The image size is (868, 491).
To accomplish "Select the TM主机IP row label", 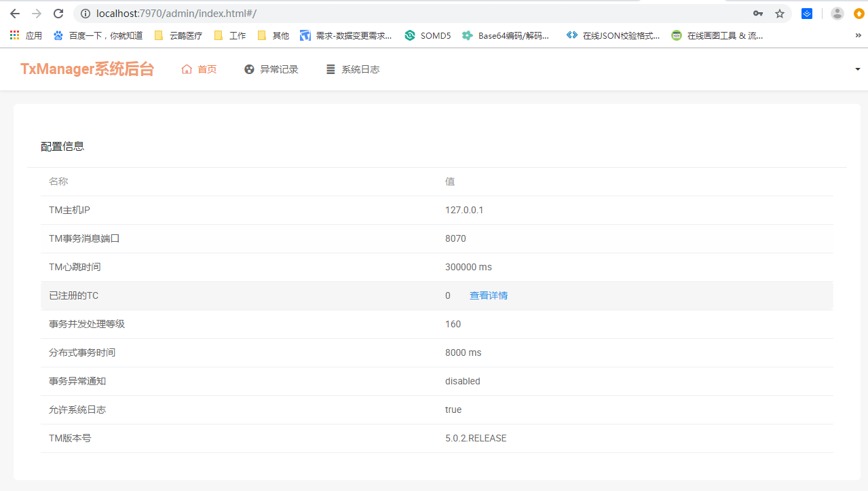I will coord(69,210).
